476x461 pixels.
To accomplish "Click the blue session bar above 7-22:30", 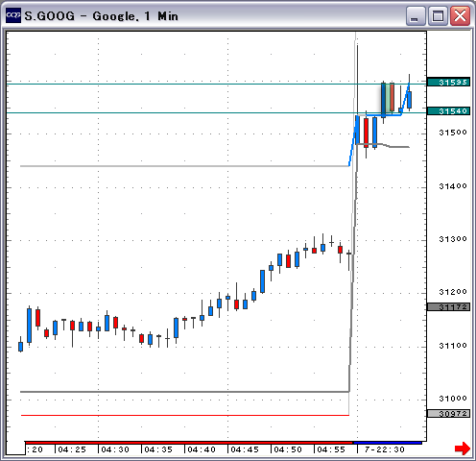I will [x=388, y=443].
